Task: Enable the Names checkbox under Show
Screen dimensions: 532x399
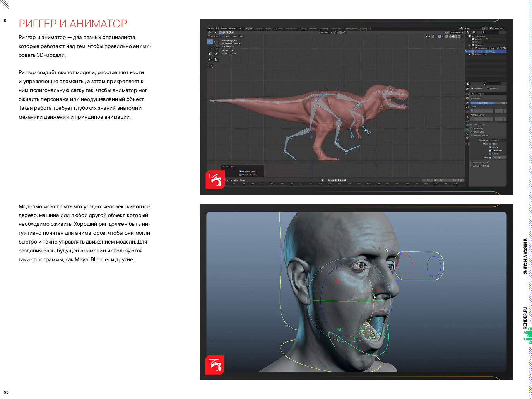Action: [x=490, y=144]
